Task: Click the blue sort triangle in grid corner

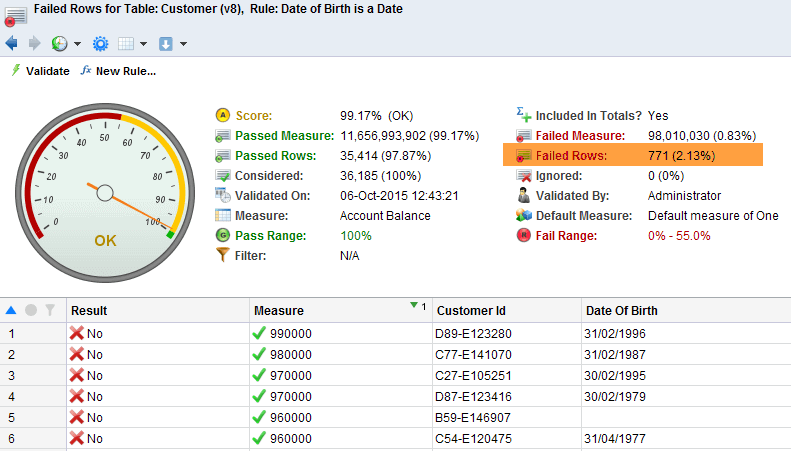Action: point(11,310)
